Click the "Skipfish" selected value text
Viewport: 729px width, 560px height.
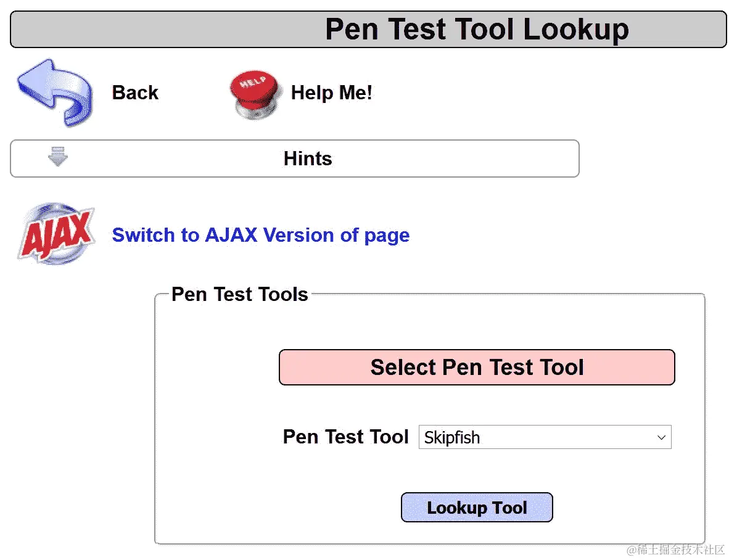[x=452, y=437]
